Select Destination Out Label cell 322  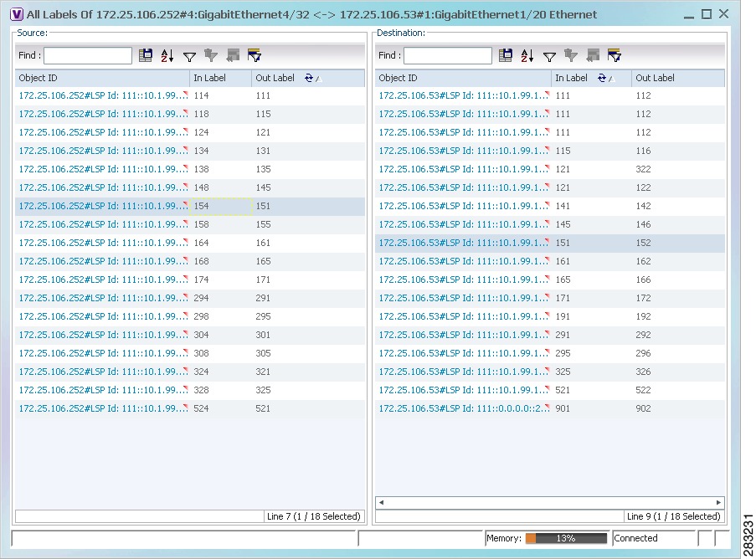point(678,169)
